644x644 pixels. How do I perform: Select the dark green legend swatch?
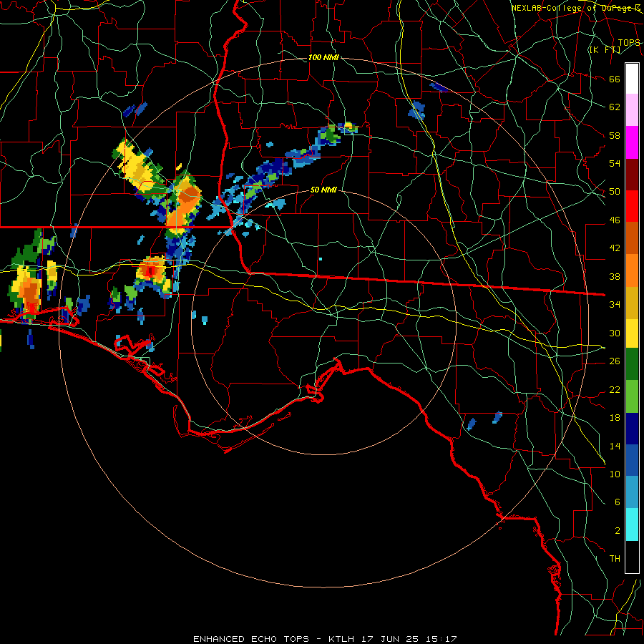click(632, 364)
